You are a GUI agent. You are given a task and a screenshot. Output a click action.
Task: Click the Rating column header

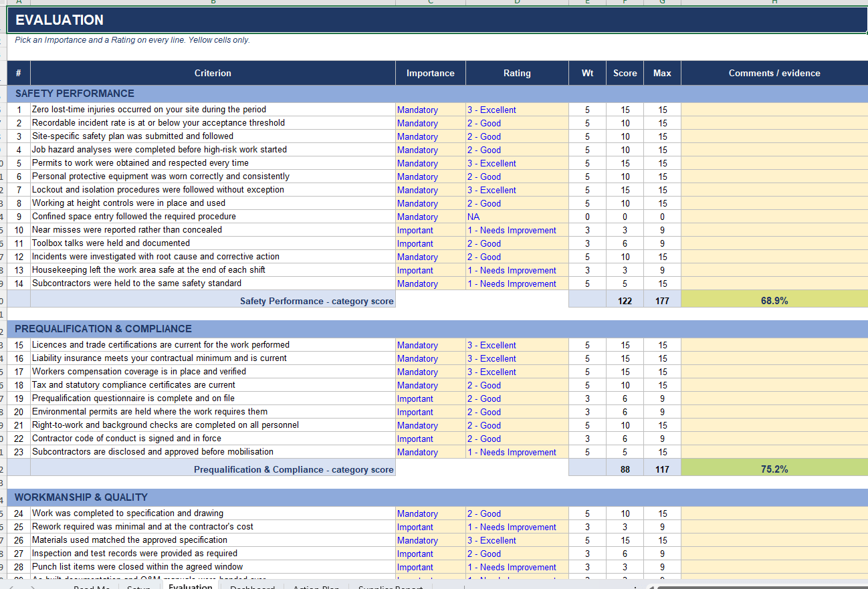tap(517, 73)
